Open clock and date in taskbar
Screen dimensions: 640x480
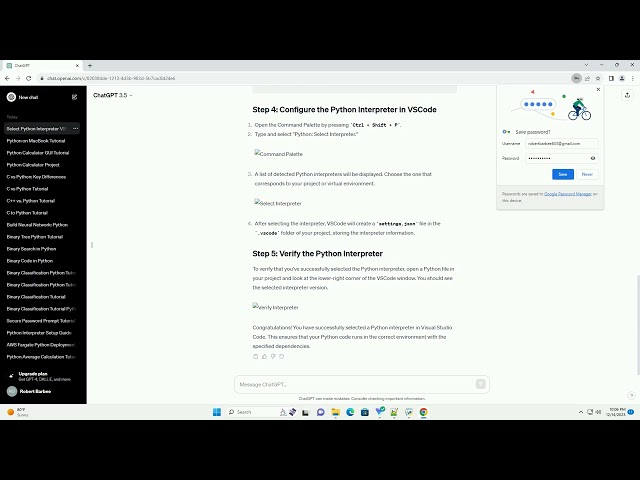pos(616,412)
